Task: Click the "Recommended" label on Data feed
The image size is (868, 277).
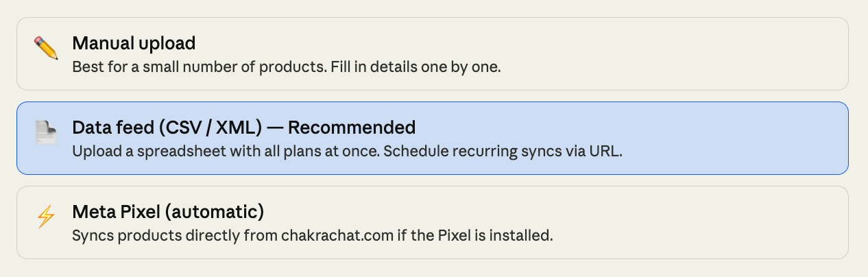Action: tap(352, 128)
